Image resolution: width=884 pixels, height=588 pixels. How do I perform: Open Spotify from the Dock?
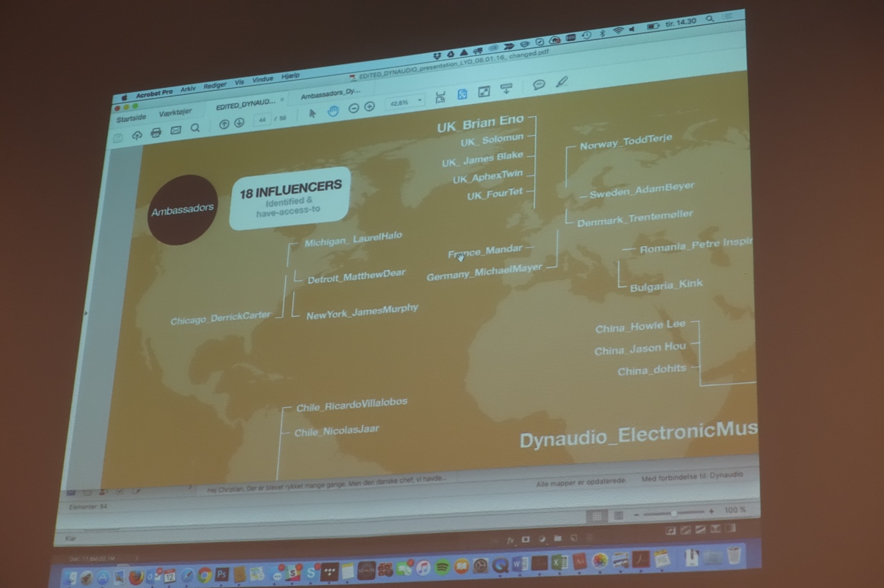pyautogui.click(x=442, y=568)
